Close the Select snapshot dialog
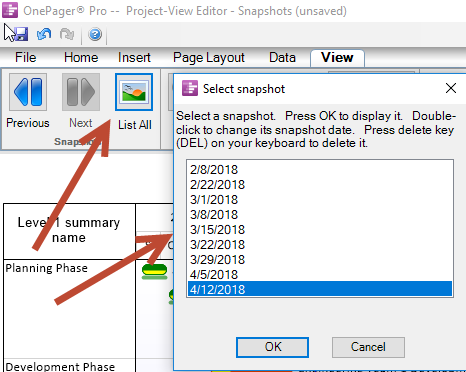This screenshot has height=372, width=466. point(451,88)
